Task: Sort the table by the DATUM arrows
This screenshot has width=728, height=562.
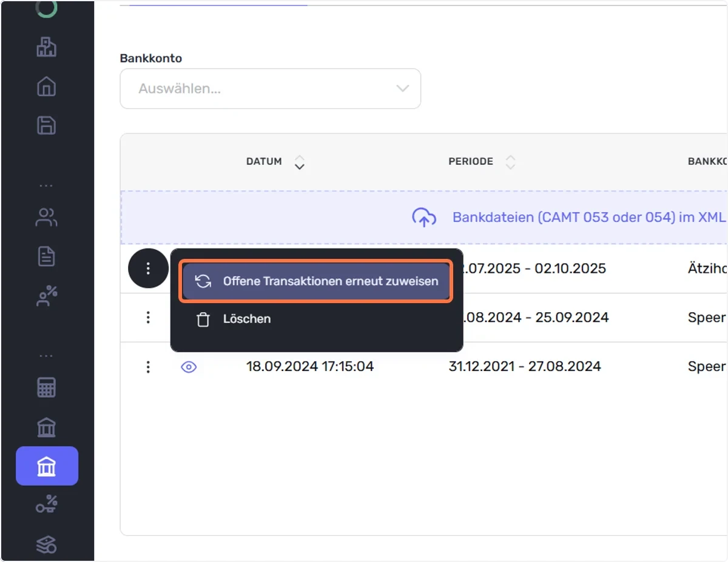Action: [299, 162]
